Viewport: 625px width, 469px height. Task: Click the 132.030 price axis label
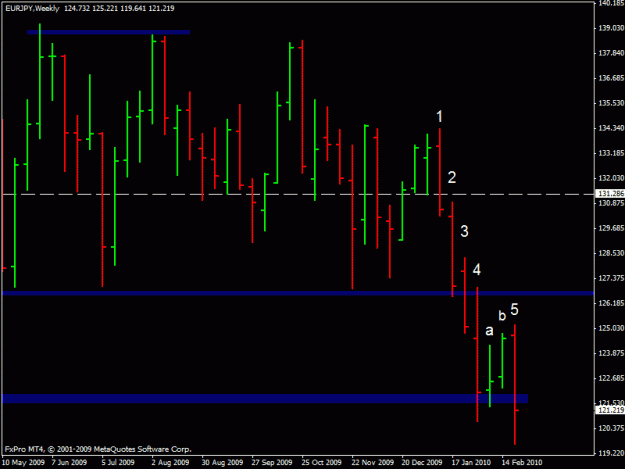click(611, 178)
